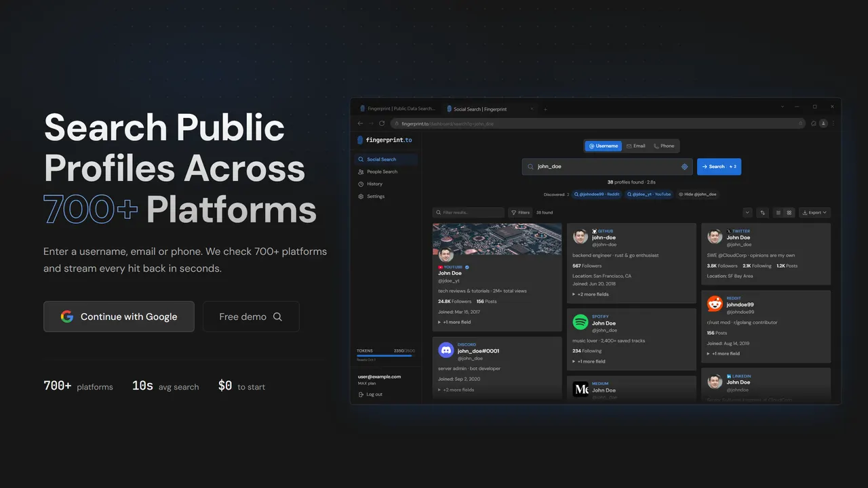The height and width of the screenshot is (488, 868).
Task: Reload the page with the browser refresh icon
Action: [382, 123]
